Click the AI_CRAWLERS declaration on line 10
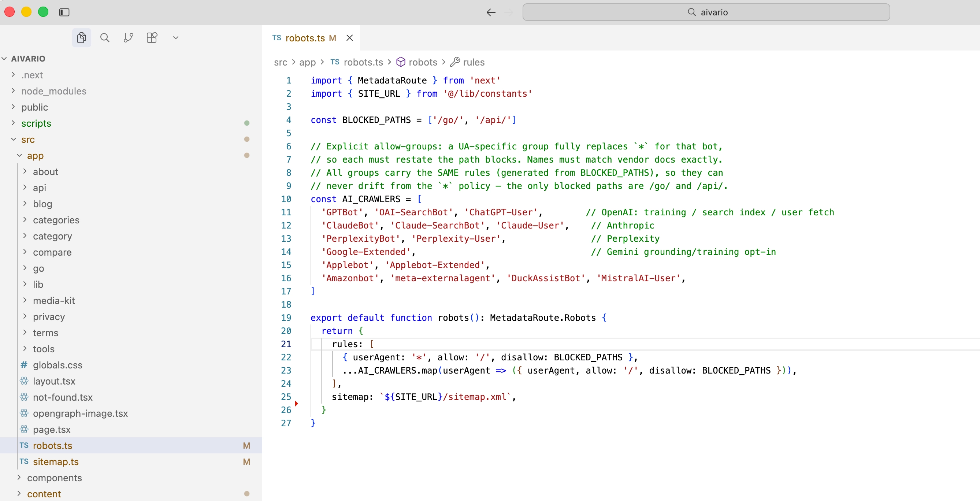The width and height of the screenshot is (980, 501). [x=371, y=199]
